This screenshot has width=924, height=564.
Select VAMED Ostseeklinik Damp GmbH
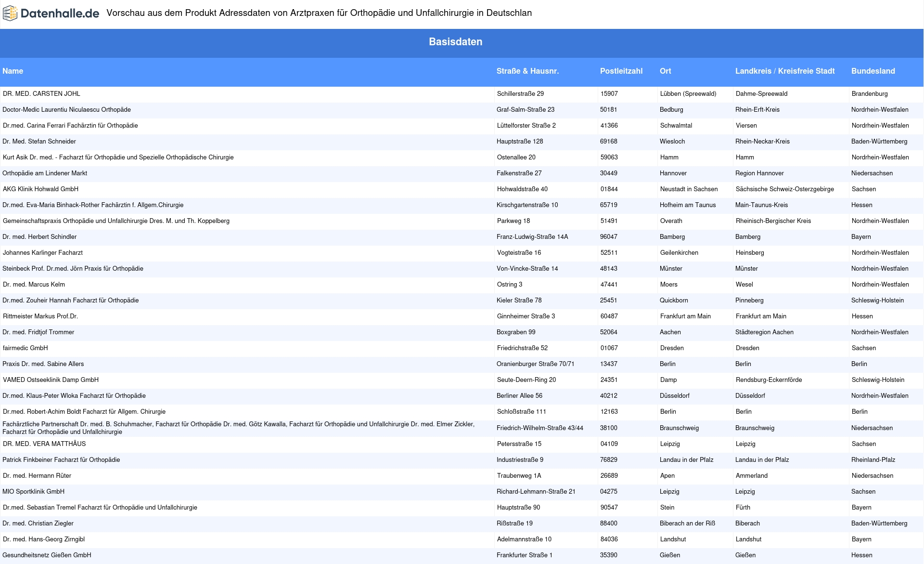click(x=51, y=380)
